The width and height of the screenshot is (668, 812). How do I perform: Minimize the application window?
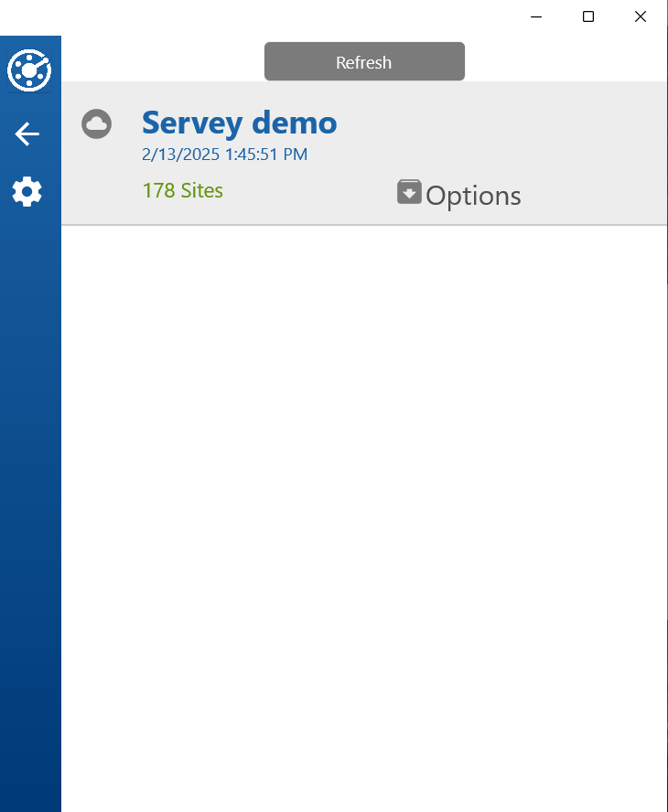(x=536, y=16)
